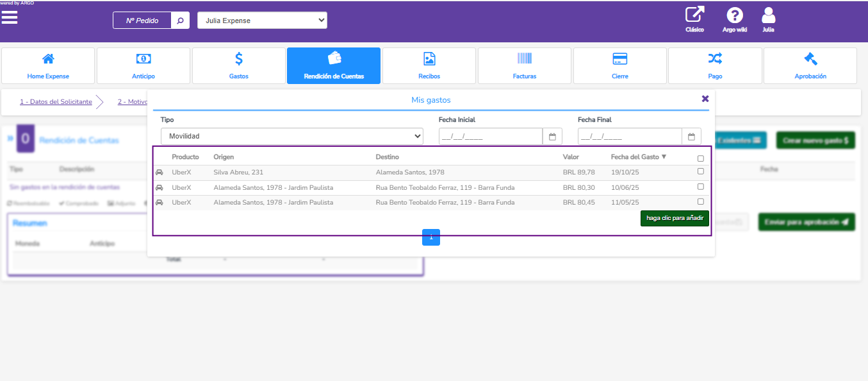Sort by Fecha del Gasto column arrow
Screen dimensions: 868x381
[664, 157]
